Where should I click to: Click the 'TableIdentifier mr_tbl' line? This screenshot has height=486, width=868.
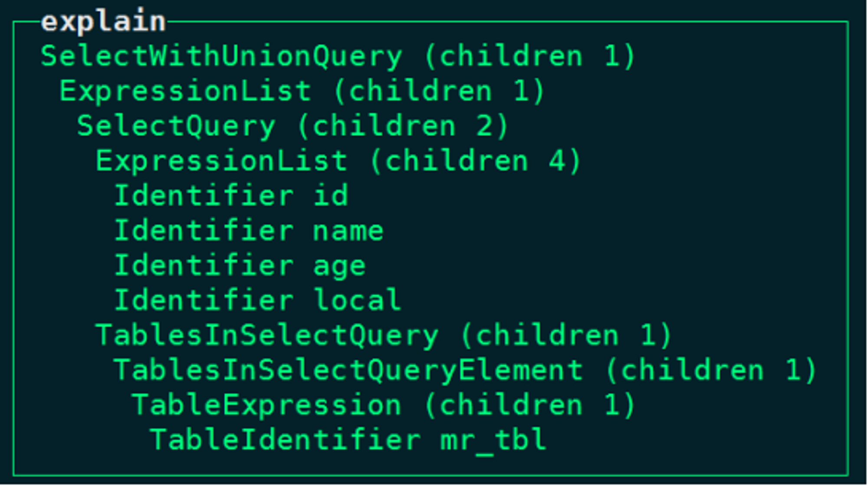pos(348,440)
